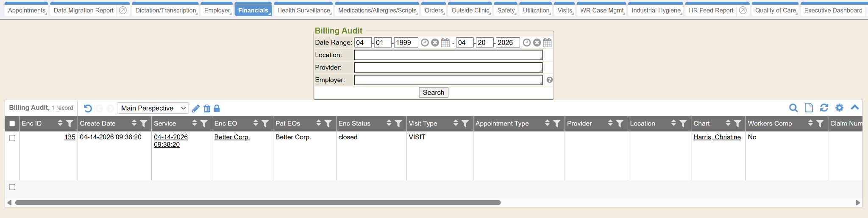The image size is (868, 218).
Task: Open the Executive Dashboard tab
Action: pyautogui.click(x=833, y=10)
